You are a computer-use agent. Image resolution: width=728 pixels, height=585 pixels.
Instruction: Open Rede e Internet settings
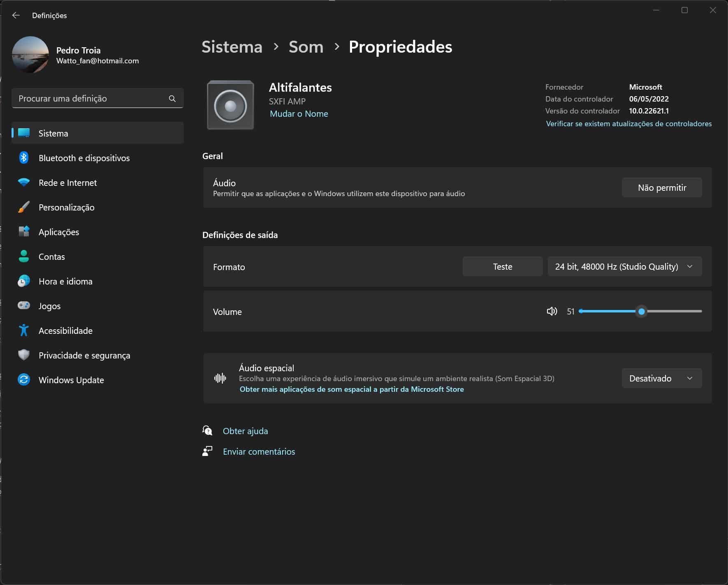pyautogui.click(x=68, y=183)
